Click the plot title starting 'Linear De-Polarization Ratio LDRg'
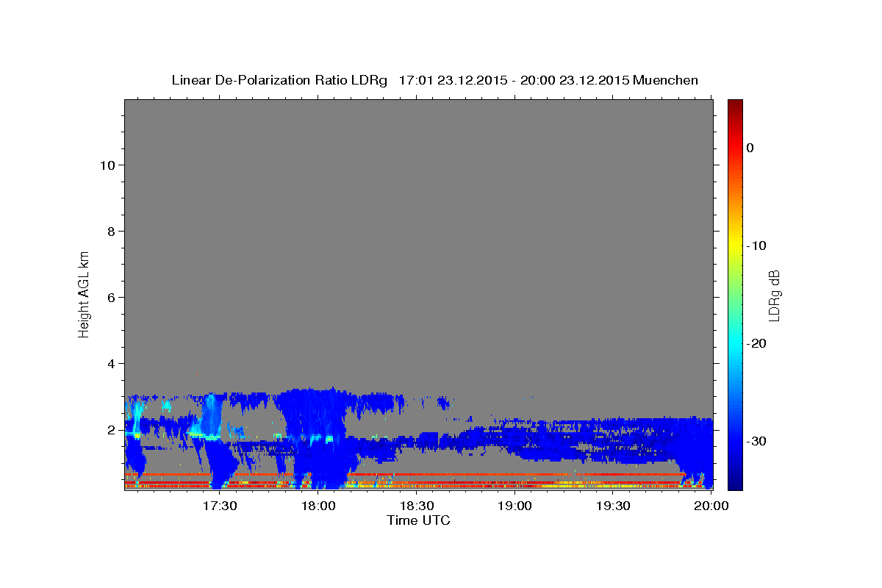Image resolution: width=882 pixels, height=588 pixels. point(434,80)
